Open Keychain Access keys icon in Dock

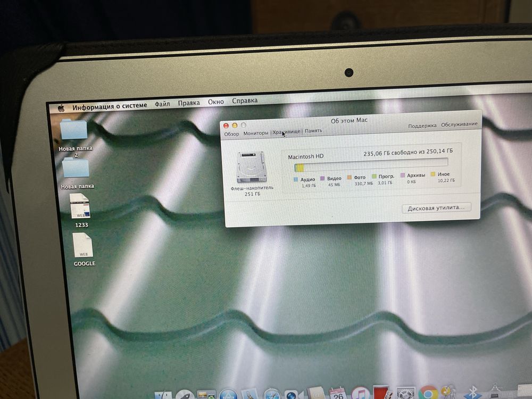pyautogui.click(x=448, y=392)
